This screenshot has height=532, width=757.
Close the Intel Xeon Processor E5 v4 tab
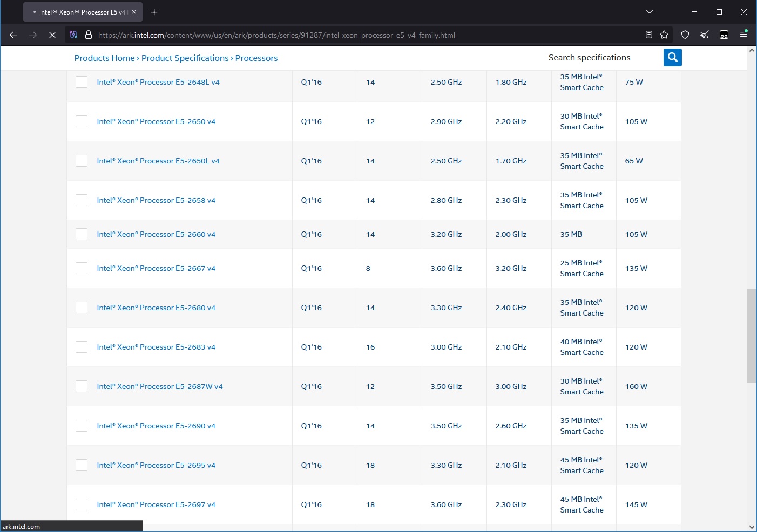134,12
